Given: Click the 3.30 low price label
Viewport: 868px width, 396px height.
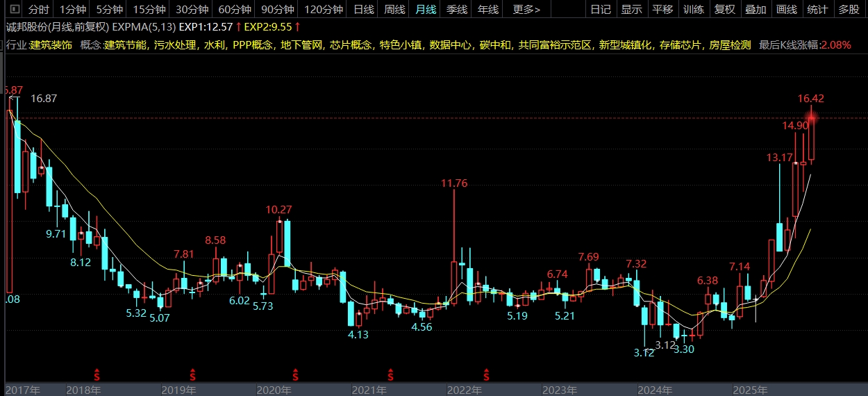Looking at the screenshot, I should [684, 349].
